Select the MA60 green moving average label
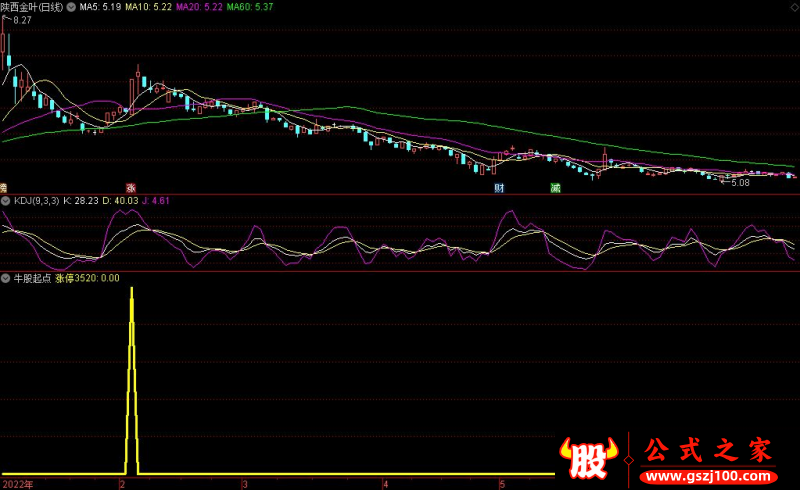This screenshot has height=490, width=800. 249,7
